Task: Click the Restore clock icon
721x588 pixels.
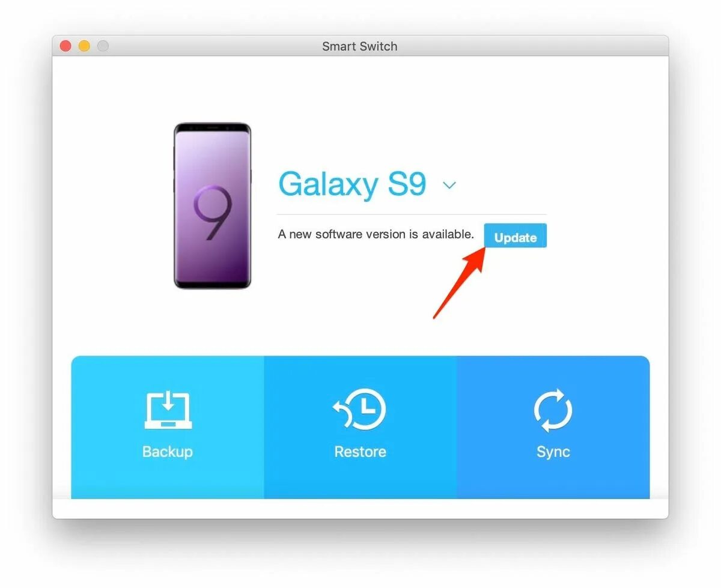Action: (359, 410)
